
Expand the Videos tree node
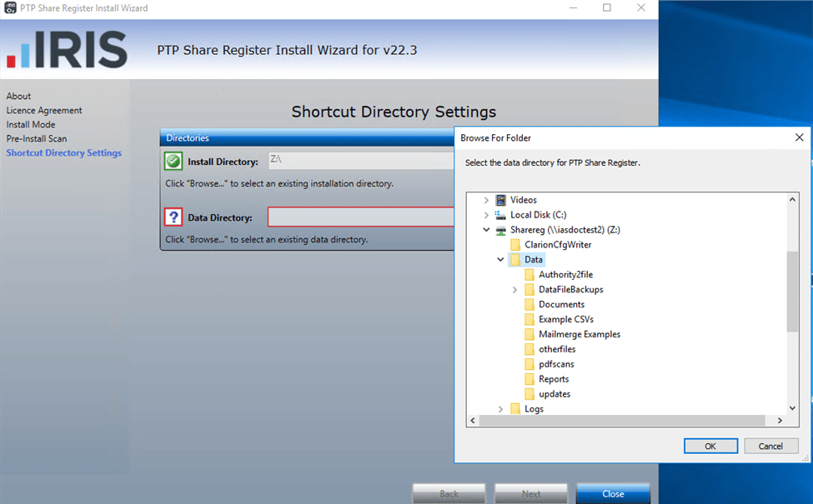click(486, 200)
